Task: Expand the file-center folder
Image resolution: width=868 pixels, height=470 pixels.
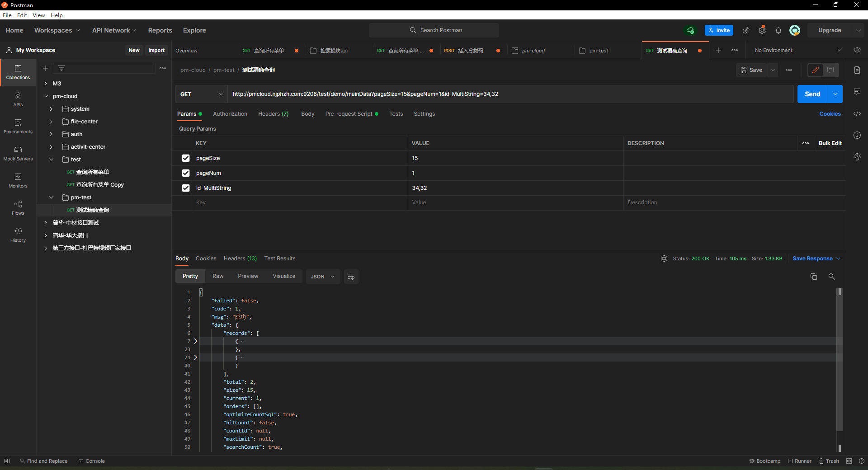Action: [x=51, y=122]
